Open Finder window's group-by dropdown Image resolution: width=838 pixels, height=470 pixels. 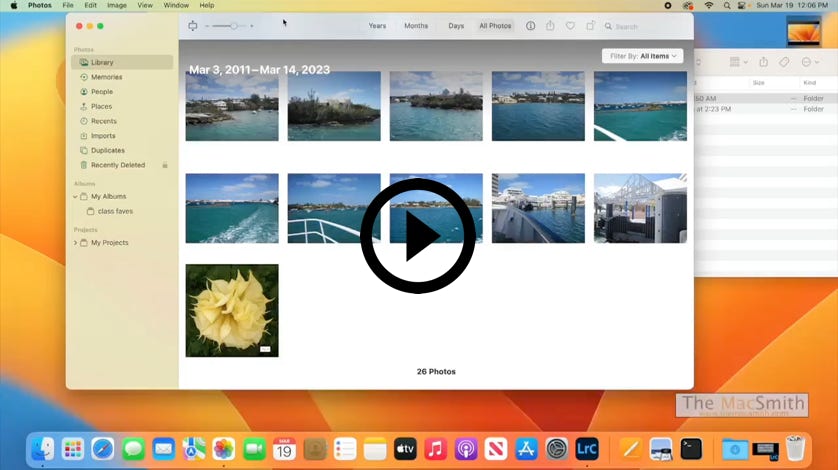pos(739,62)
